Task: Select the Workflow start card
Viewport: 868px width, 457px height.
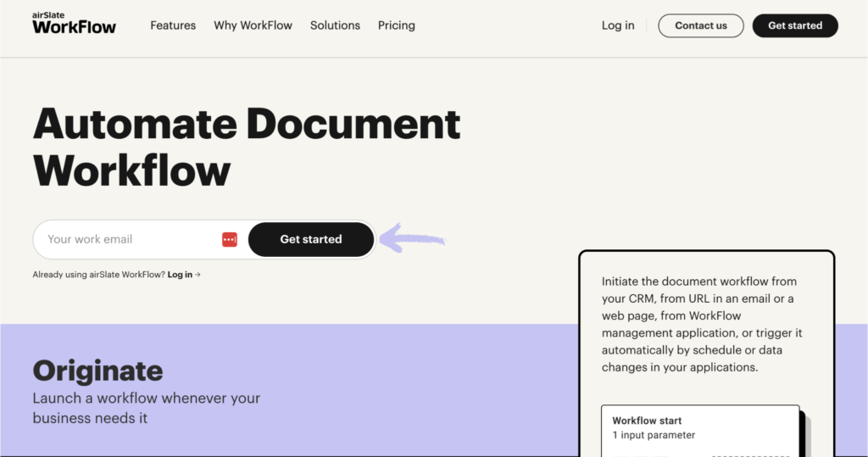Action: tap(700, 431)
